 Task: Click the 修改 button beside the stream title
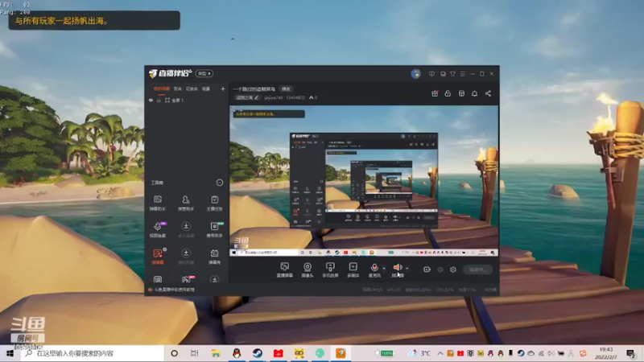(286, 88)
